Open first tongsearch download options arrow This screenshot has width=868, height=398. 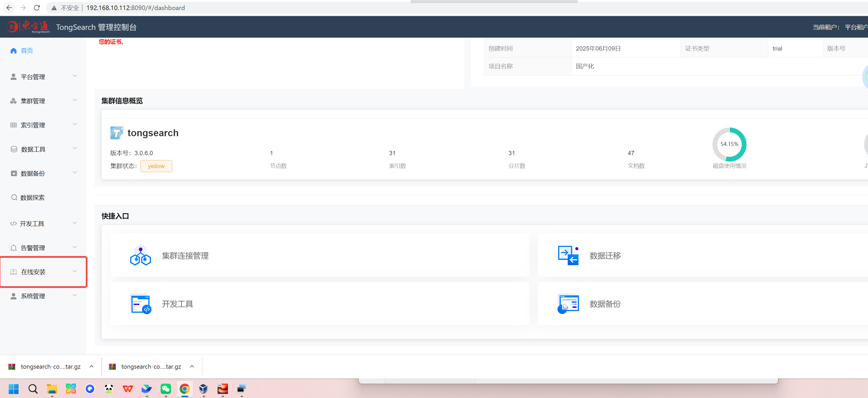[x=91, y=366]
